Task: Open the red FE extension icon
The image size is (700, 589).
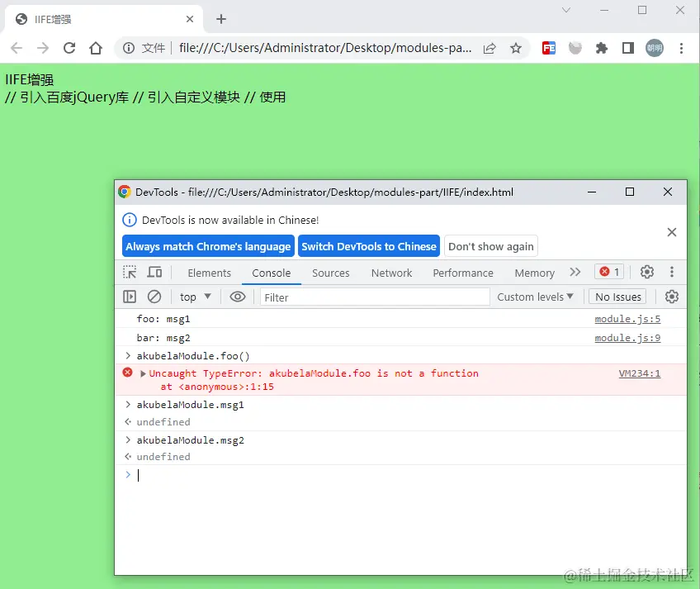Action: point(549,48)
